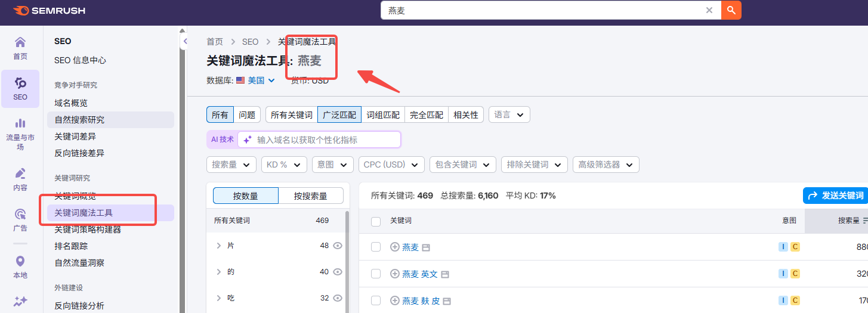Image resolution: width=868 pixels, height=313 pixels.
Task: Switch grouping to 按搜索量
Action: (311, 196)
